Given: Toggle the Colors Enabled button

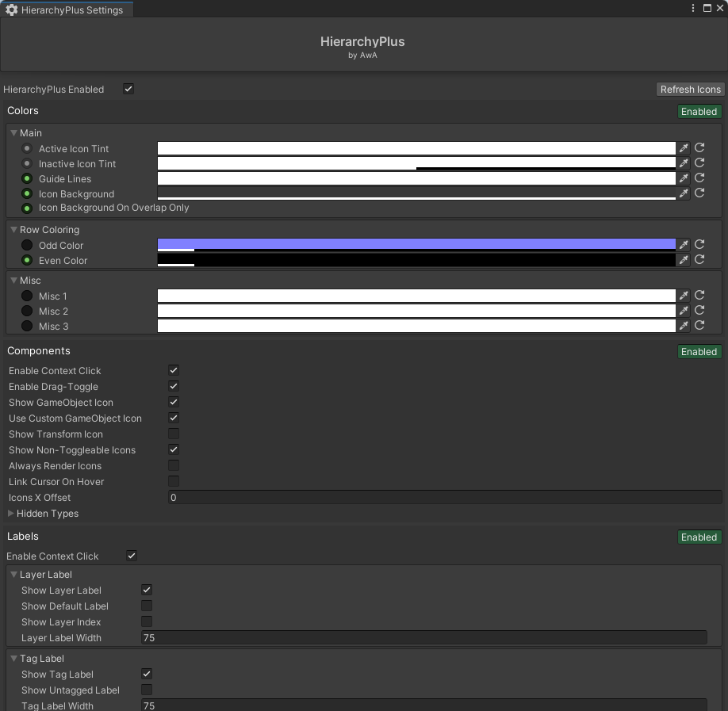Looking at the screenshot, I should pos(699,112).
